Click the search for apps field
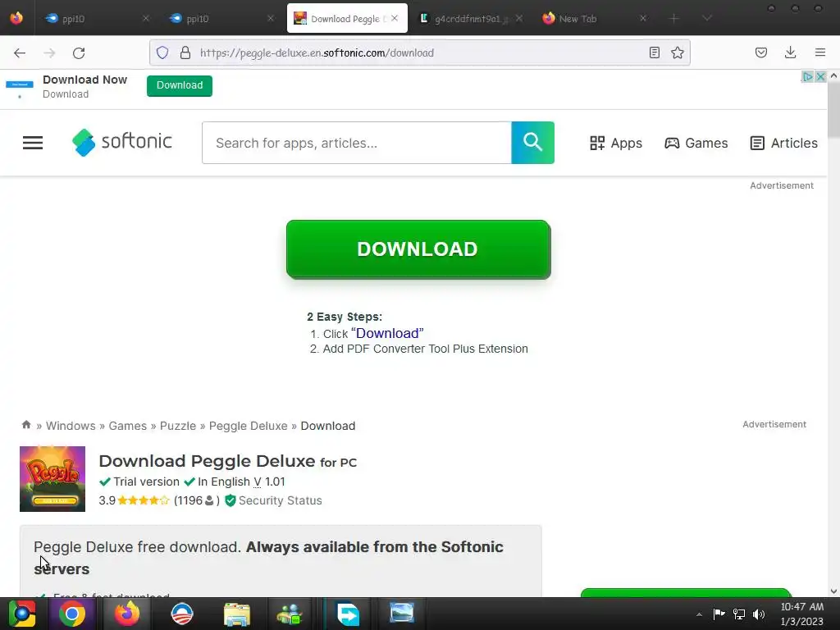Screen dimensions: 840x630 pyautogui.click(x=357, y=143)
